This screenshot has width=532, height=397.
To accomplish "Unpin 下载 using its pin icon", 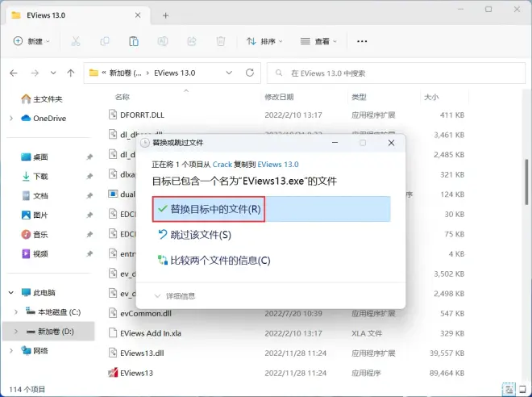I will [89, 176].
